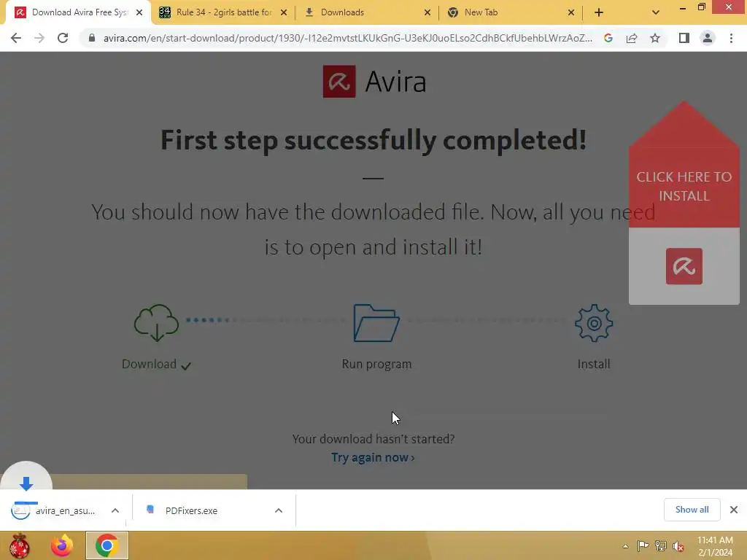Bookmark this page with the star icon
747x560 pixels.
pos(655,38)
